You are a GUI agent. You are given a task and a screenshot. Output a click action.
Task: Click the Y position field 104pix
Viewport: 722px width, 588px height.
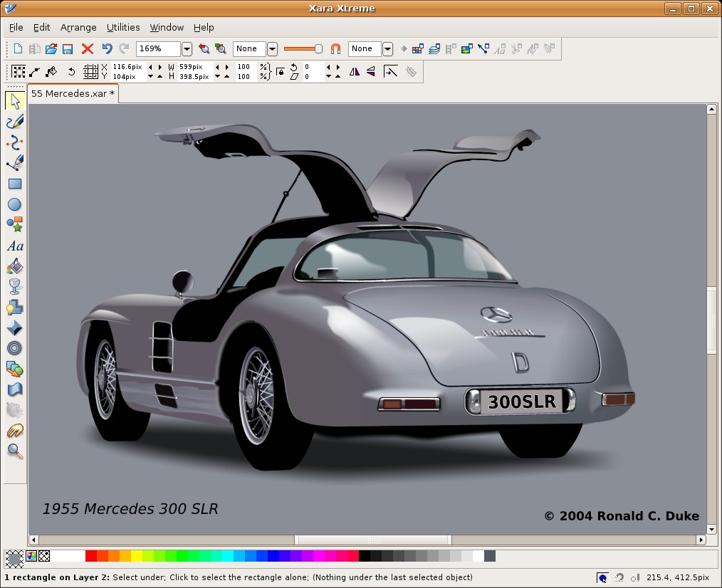pyautogui.click(x=127, y=77)
